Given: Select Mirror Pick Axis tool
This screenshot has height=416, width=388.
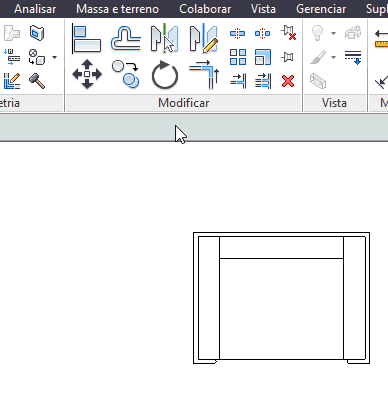Looking at the screenshot, I should pos(164,39).
